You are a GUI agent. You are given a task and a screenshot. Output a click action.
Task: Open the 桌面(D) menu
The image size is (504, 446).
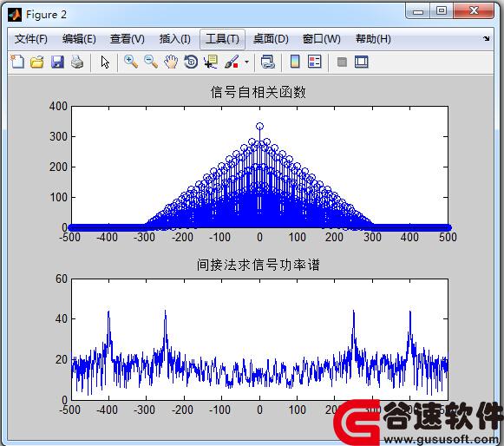click(271, 39)
